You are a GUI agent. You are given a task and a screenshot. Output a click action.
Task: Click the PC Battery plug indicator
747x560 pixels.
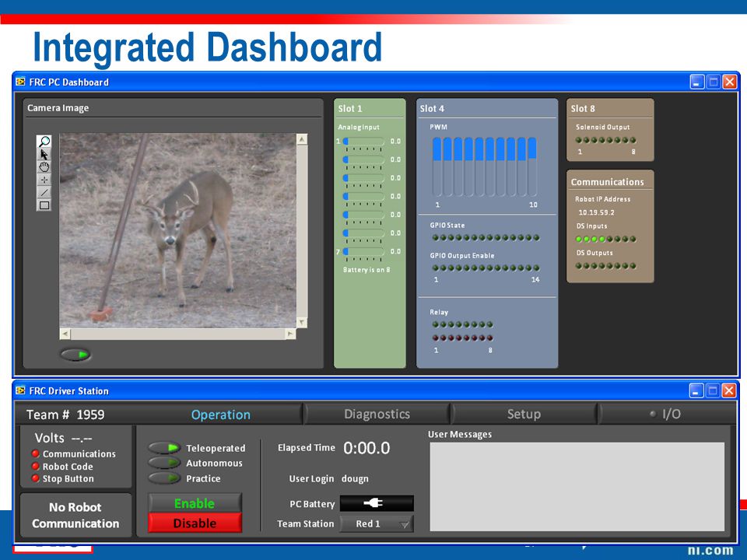[377, 503]
